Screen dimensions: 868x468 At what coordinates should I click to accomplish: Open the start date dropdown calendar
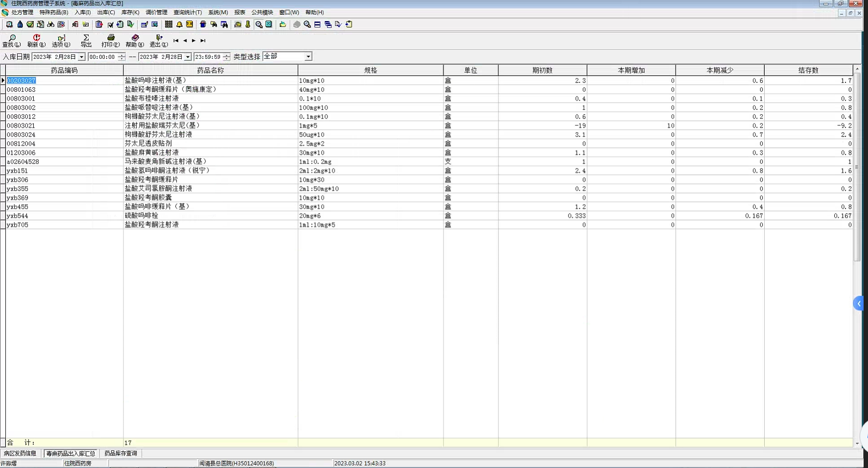[81, 57]
